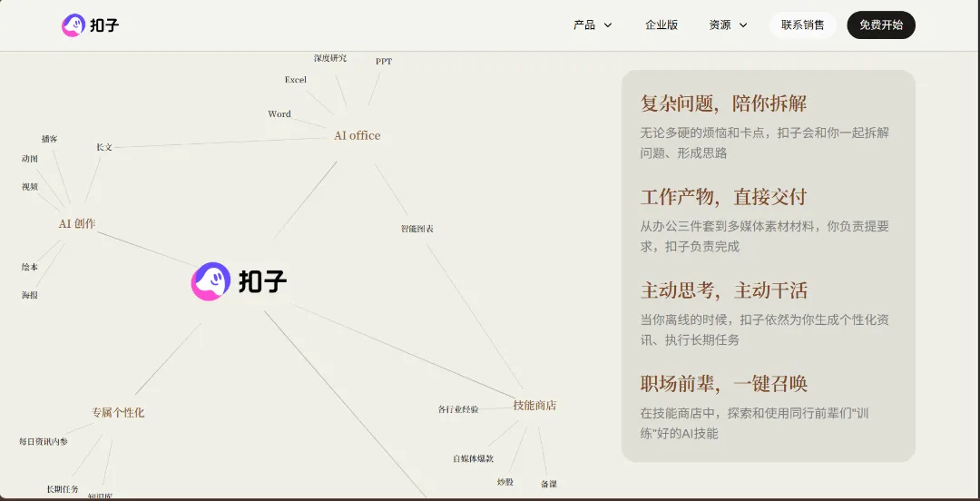
Task: Click the 海报 label
Action: [x=29, y=295]
